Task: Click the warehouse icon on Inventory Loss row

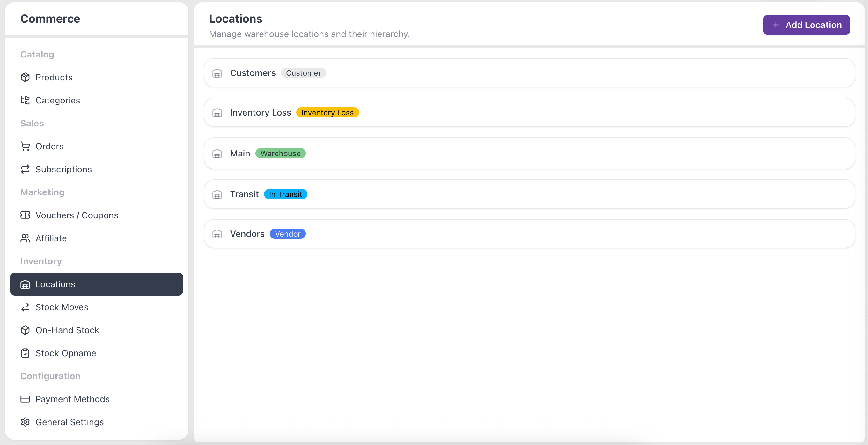Action: tap(217, 113)
